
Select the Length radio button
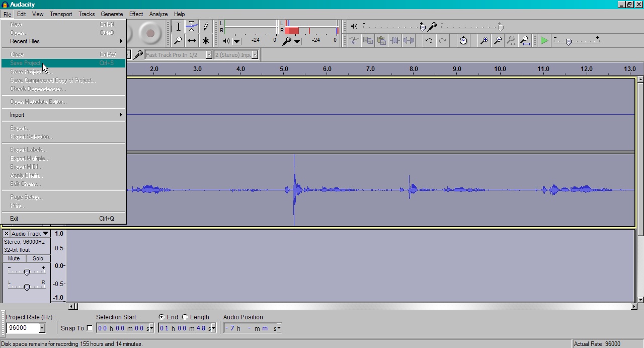[185, 317]
